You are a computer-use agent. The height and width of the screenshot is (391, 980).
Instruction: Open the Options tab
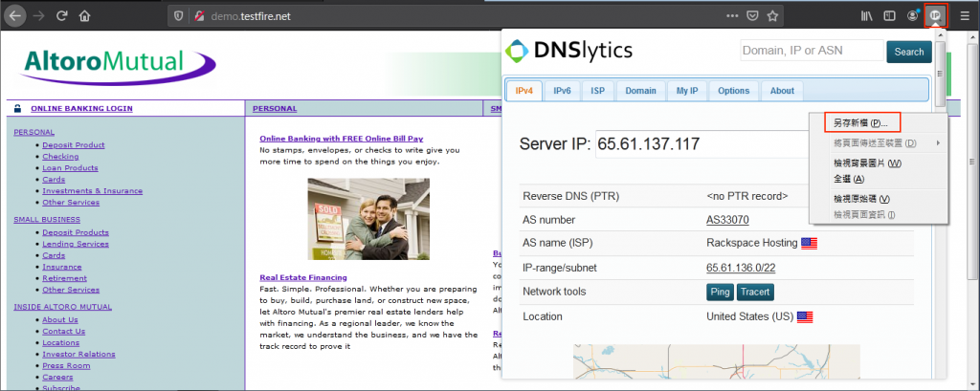coord(734,91)
